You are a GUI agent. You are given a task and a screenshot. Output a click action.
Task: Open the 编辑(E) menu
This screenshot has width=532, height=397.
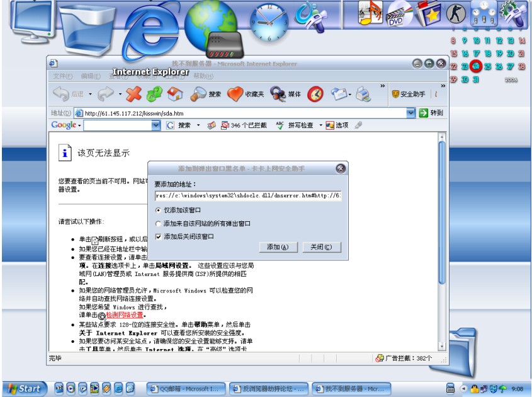[x=91, y=76]
